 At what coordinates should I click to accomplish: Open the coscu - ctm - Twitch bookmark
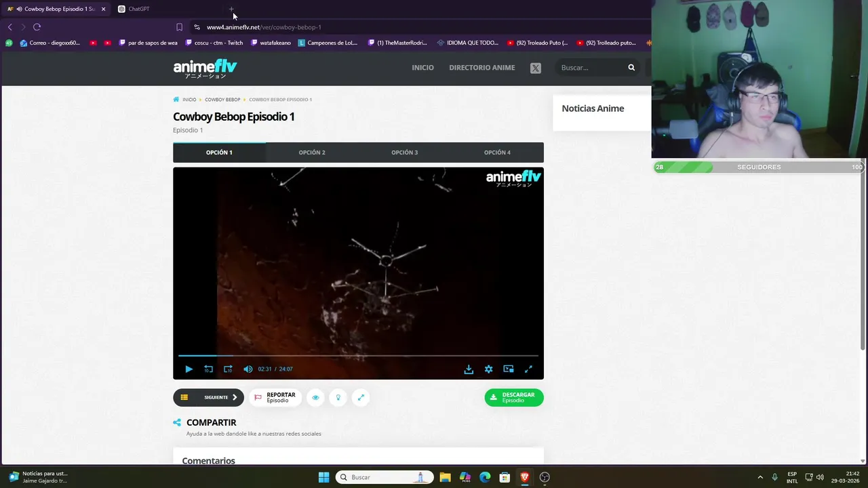click(x=214, y=43)
